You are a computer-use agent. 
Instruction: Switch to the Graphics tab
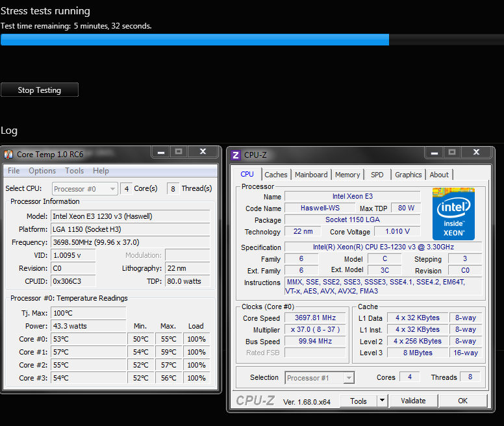click(409, 175)
